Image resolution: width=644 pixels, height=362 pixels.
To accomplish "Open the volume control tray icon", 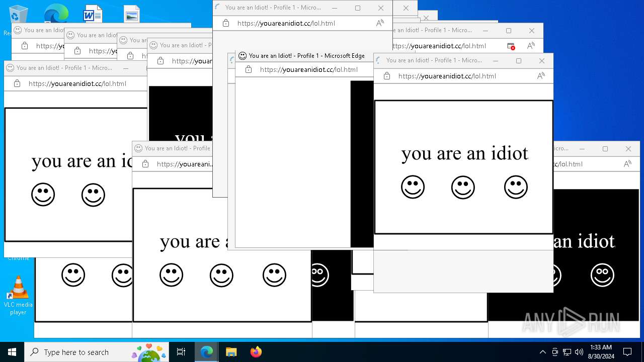I will pyautogui.click(x=579, y=352).
